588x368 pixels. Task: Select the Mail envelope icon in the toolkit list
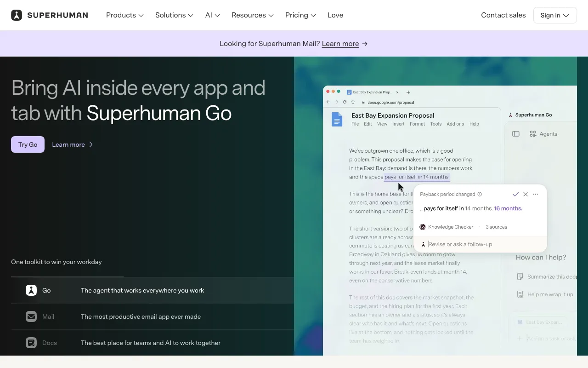coord(31,316)
